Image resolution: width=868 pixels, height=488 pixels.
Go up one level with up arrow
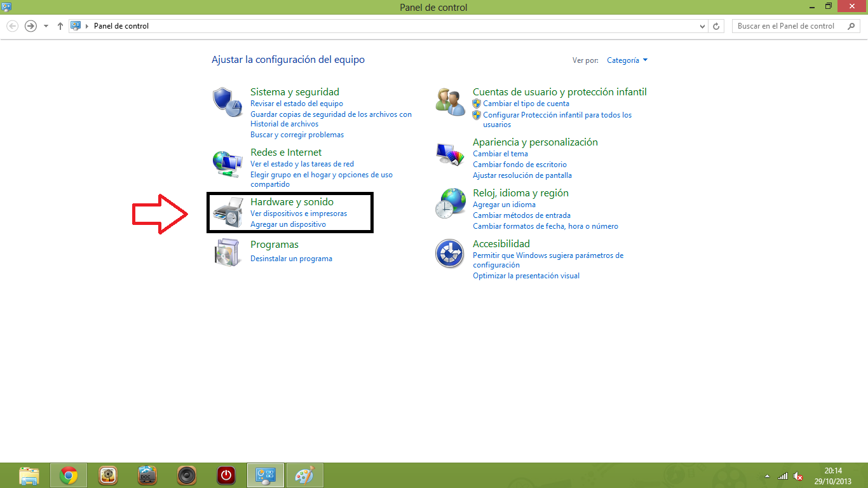point(60,26)
